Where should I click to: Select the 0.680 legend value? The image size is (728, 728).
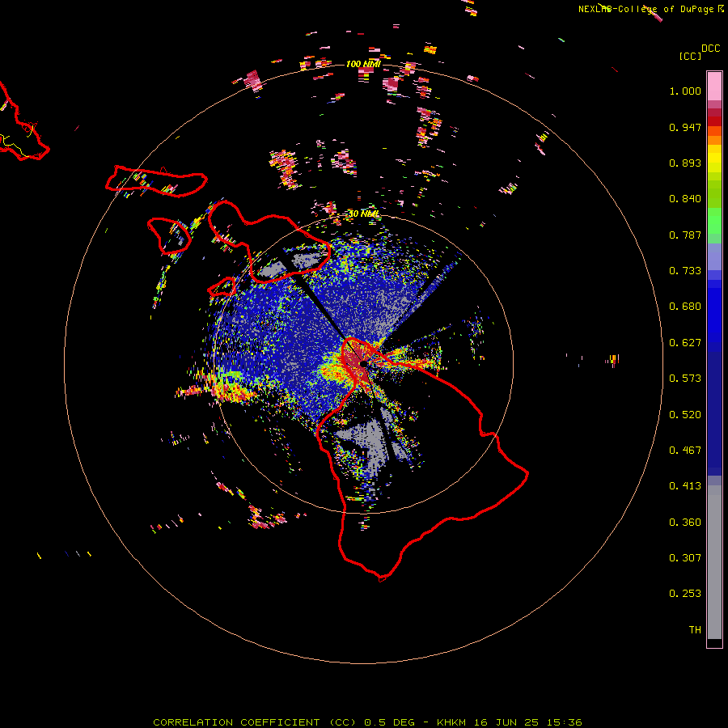(685, 307)
